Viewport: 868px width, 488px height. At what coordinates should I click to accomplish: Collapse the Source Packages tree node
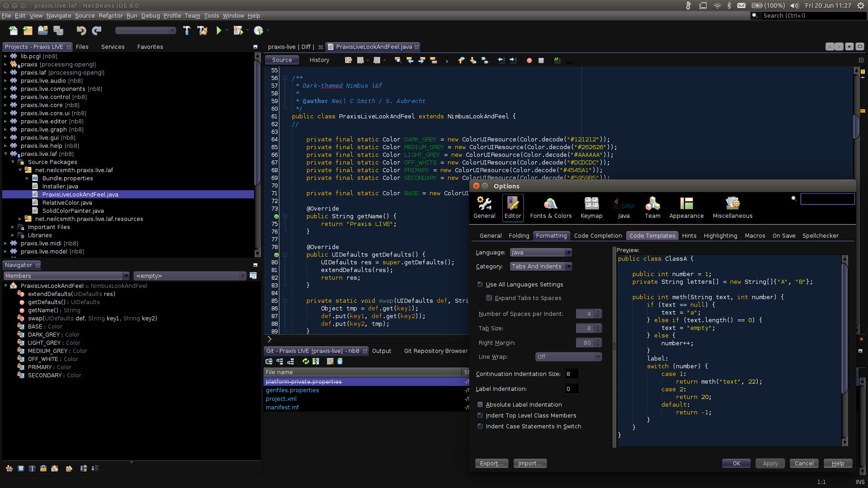(x=12, y=162)
